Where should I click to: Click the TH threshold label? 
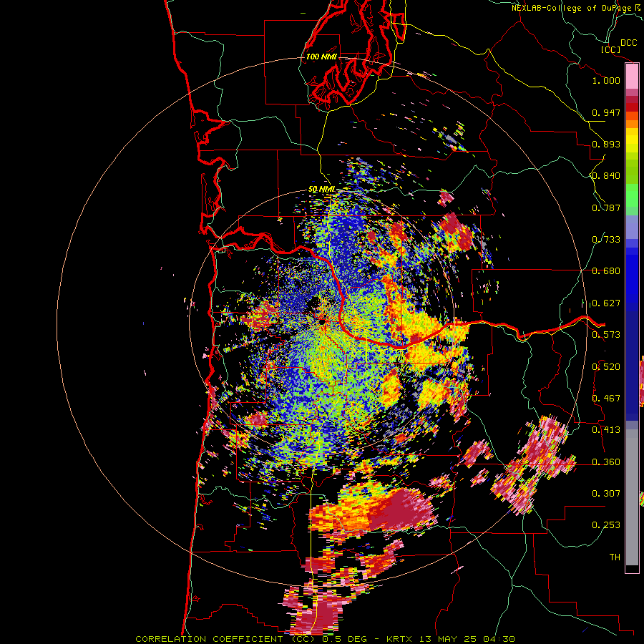[615, 557]
